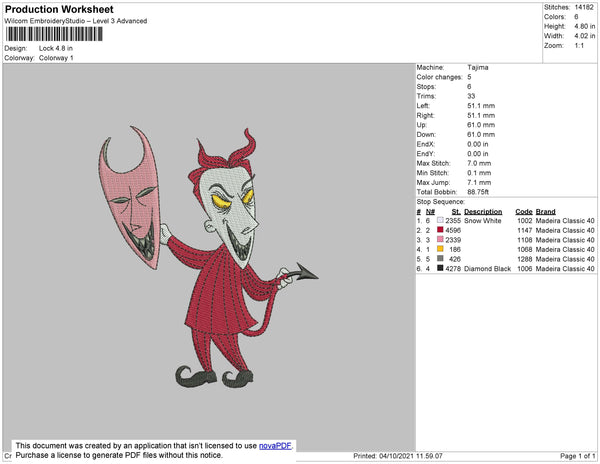600x464 pixels.
Task: Click the width value 4.02 in
Action: (x=585, y=36)
